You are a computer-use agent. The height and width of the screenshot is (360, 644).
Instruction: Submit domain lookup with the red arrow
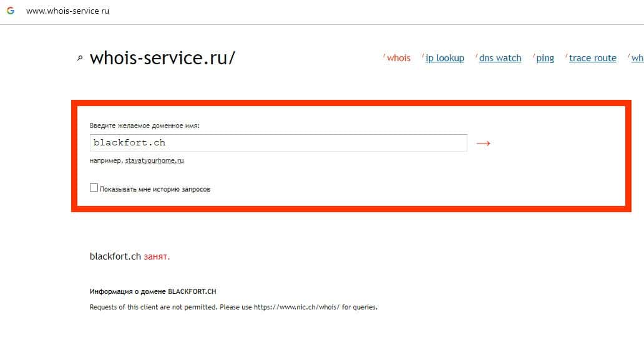pyautogui.click(x=483, y=144)
